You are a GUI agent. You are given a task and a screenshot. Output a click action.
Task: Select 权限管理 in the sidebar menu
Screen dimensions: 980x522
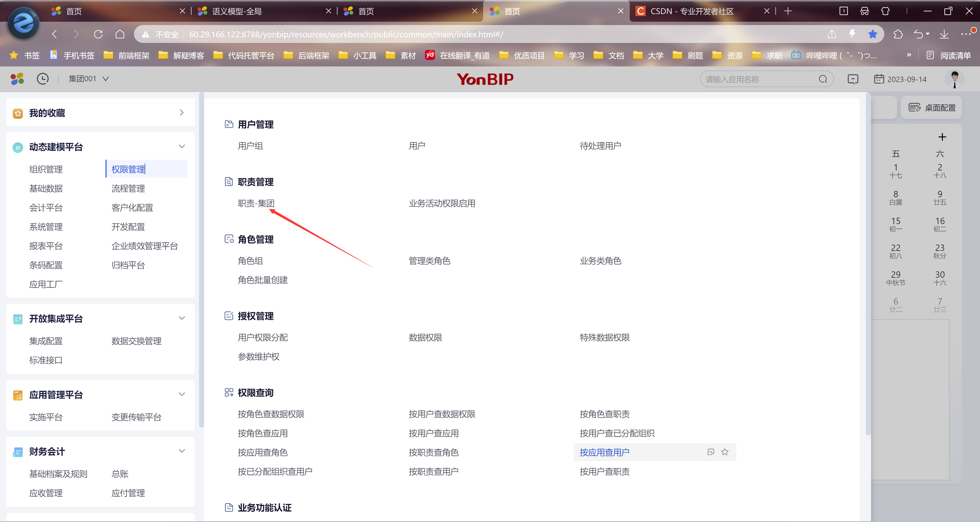point(128,169)
